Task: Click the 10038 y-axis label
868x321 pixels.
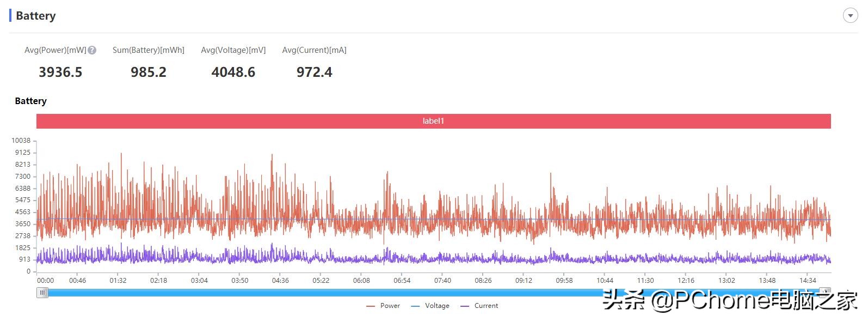Action: [x=21, y=141]
